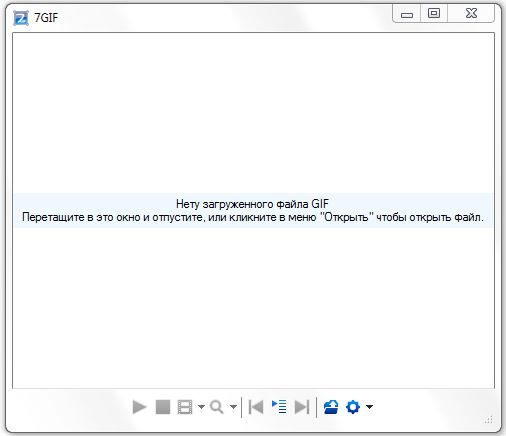
Task: Open a GIF file using the blue folder icon
Action: tap(331, 407)
